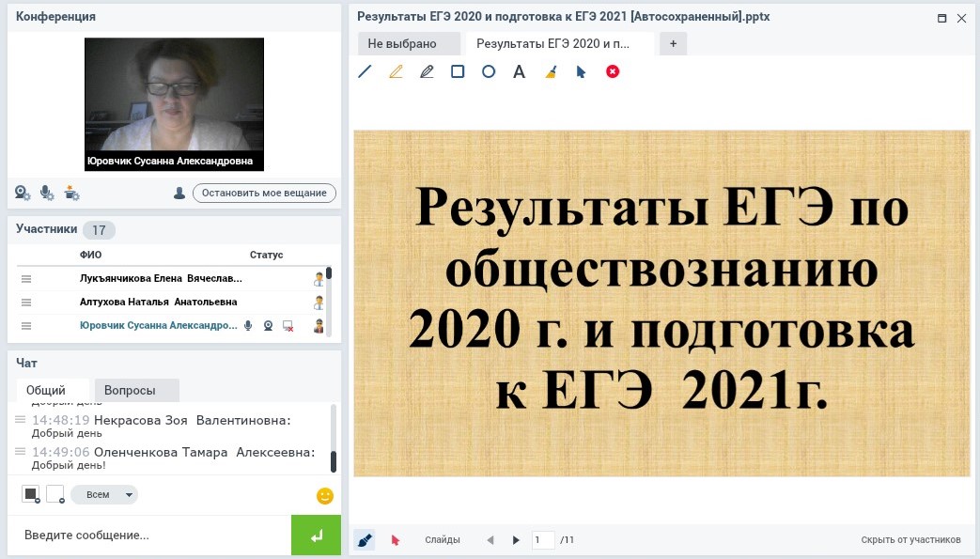The width and height of the screenshot is (980, 559).
Task: Toggle screen share icon for Юровчик Сусанна
Action: tap(288, 326)
